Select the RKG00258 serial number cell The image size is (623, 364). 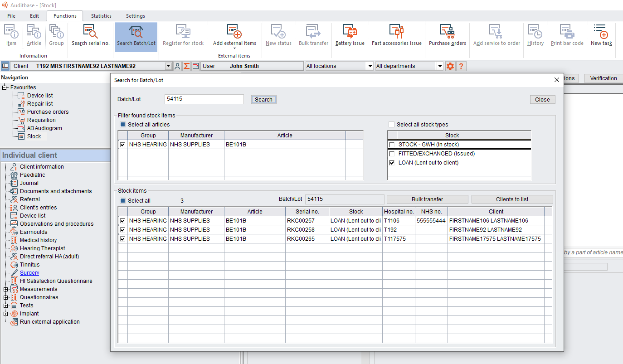click(x=307, y=230)
